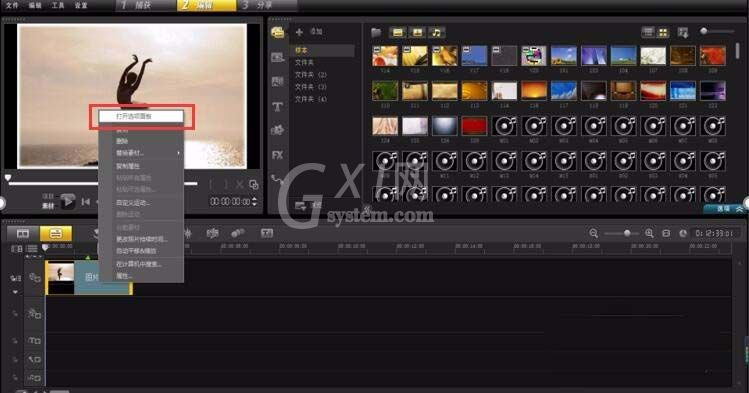
Task: Expand the replace clip submenu arrow
Action: point(179,153)
